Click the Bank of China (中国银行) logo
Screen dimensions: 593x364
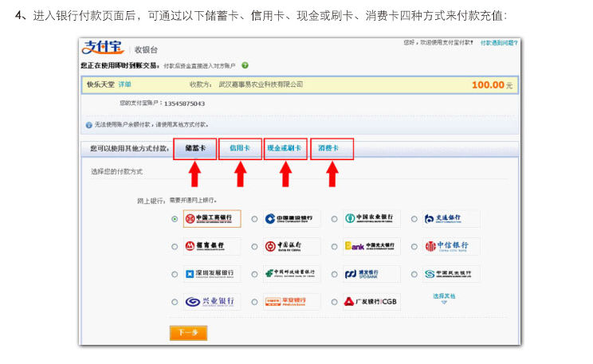pos(292,246)
